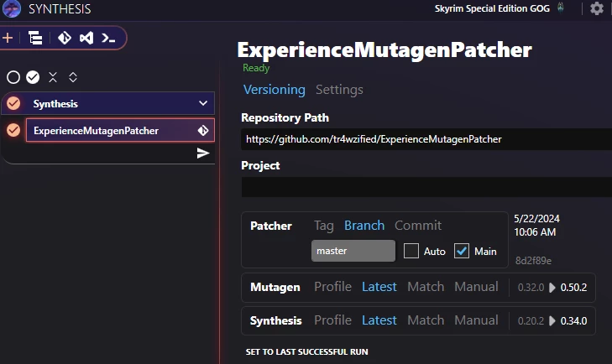Add a Visual Studio solution patcher icon
The height and width of the screenshot is (364, 612).
pos(86,38)
